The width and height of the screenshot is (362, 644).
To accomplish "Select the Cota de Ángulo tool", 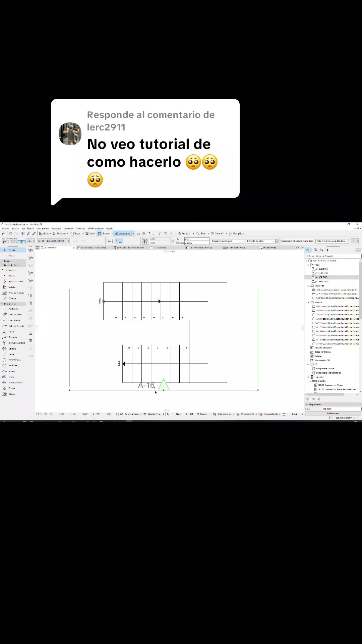I will coord(13,326).
